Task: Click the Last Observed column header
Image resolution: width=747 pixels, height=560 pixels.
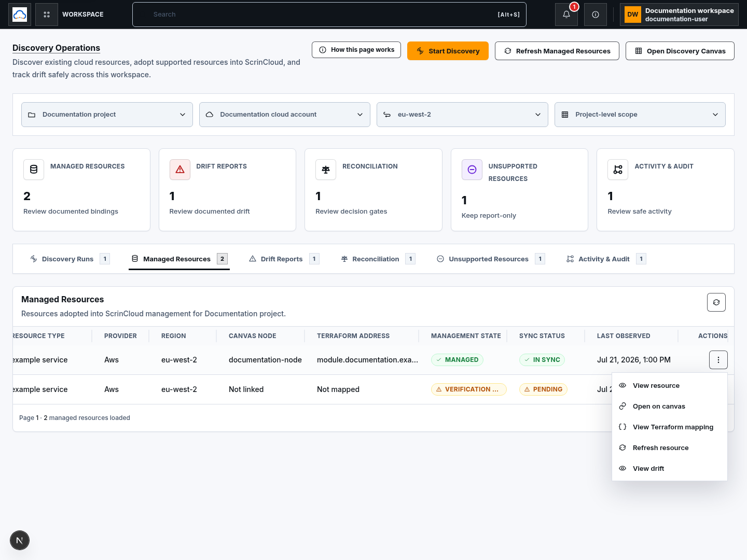Action: click(624, 336)
